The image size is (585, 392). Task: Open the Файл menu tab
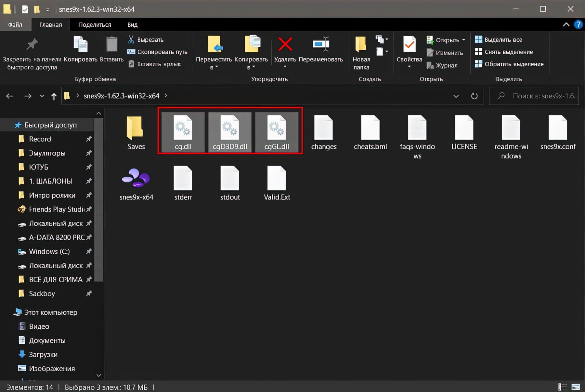15,25
